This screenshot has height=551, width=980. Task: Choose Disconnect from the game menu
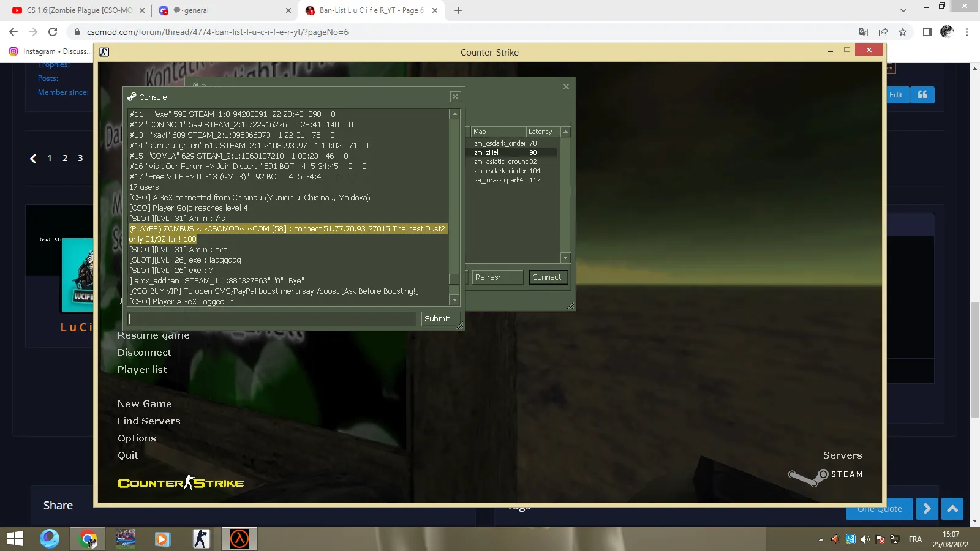click(x=145, y=353)
